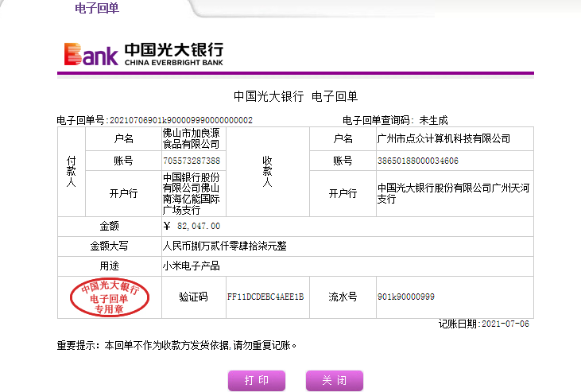
Task: Click the 用途 label cell
Action: coord(110,266)
